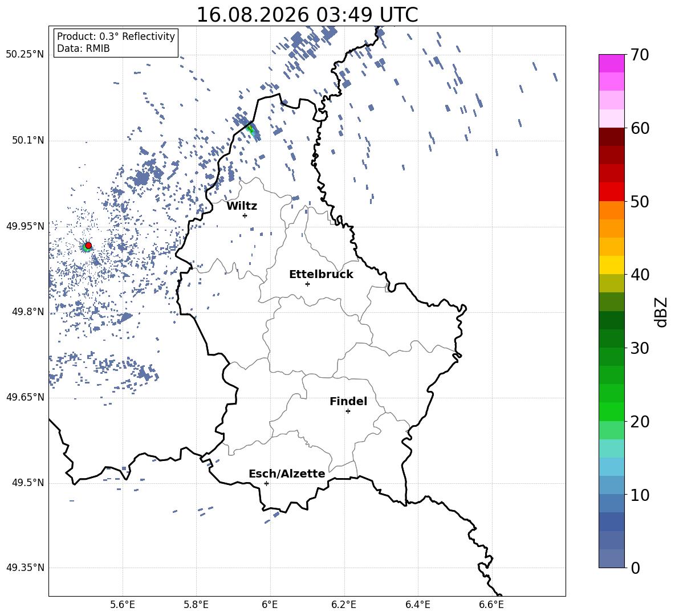Click the 49.8°N latitude tick label
675x616 pixels.
click(x=28, y=312)
